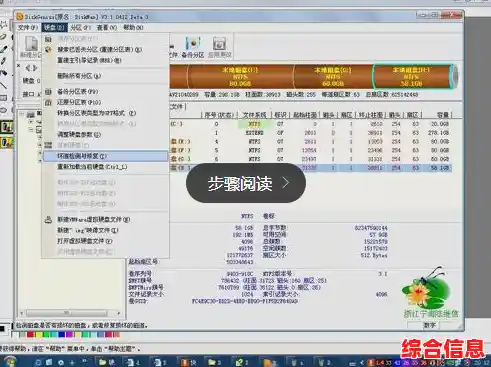The height and width of the screenshot is (367, 491).
Task: Click the disk icon in left tree
Action: (31, 114)
